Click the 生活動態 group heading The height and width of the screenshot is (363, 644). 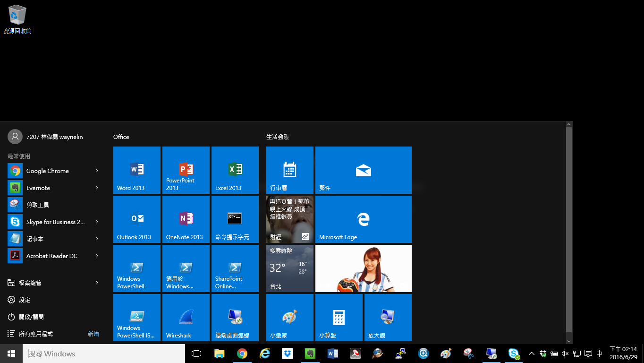(x=278, y=137)
